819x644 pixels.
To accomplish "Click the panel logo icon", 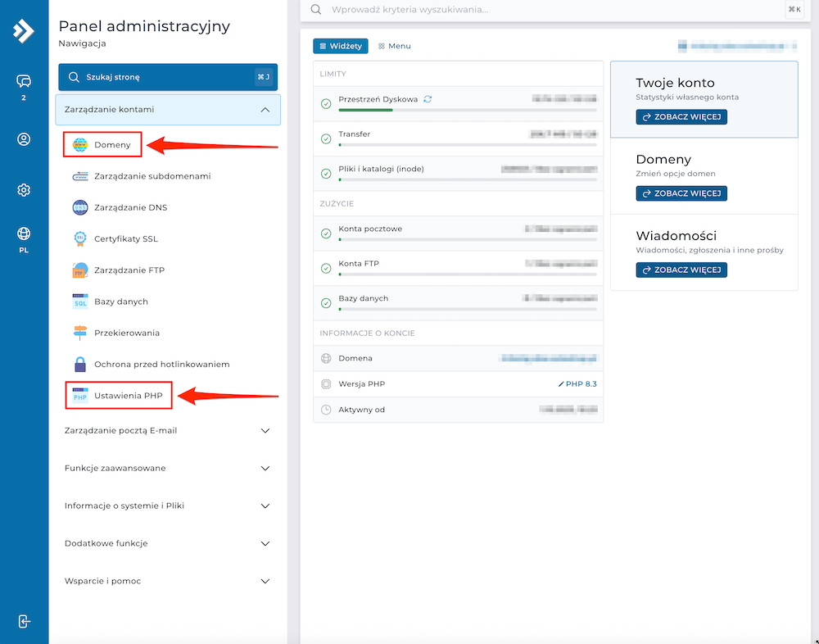I will tap(24, 31).
